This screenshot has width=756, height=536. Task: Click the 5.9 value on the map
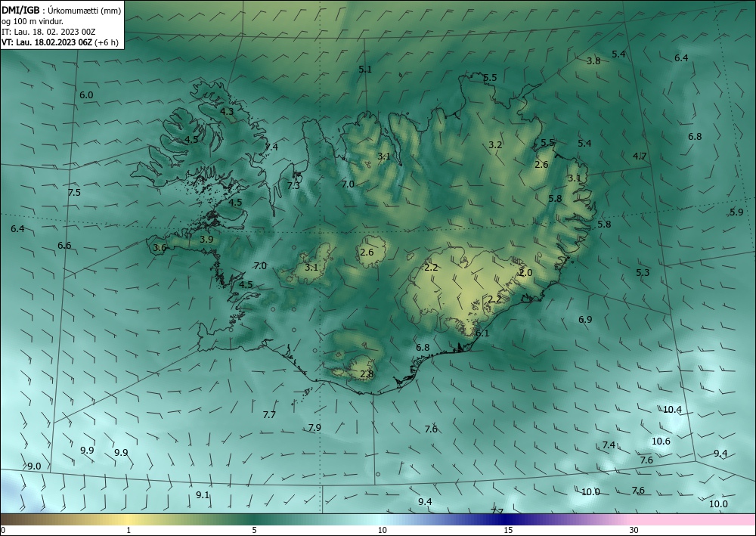[736, 212]
